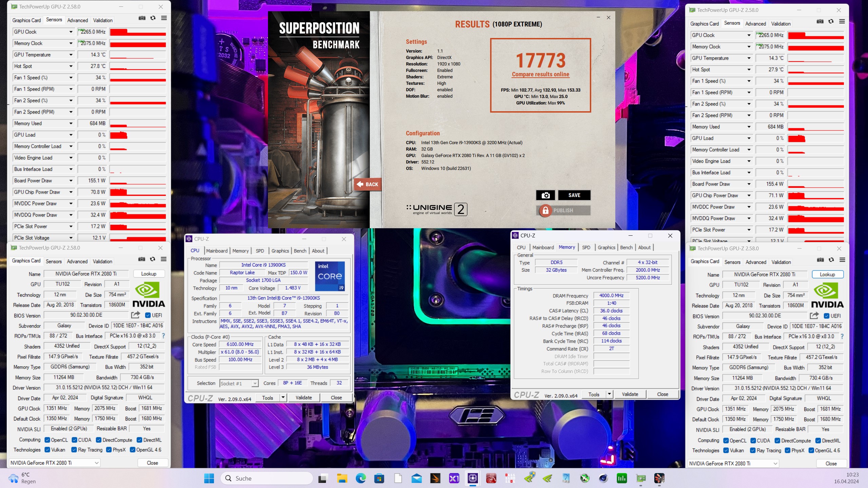
Task: Click refresh icon in right GPU-Z Graphics Card window
Action: [831, 260]
